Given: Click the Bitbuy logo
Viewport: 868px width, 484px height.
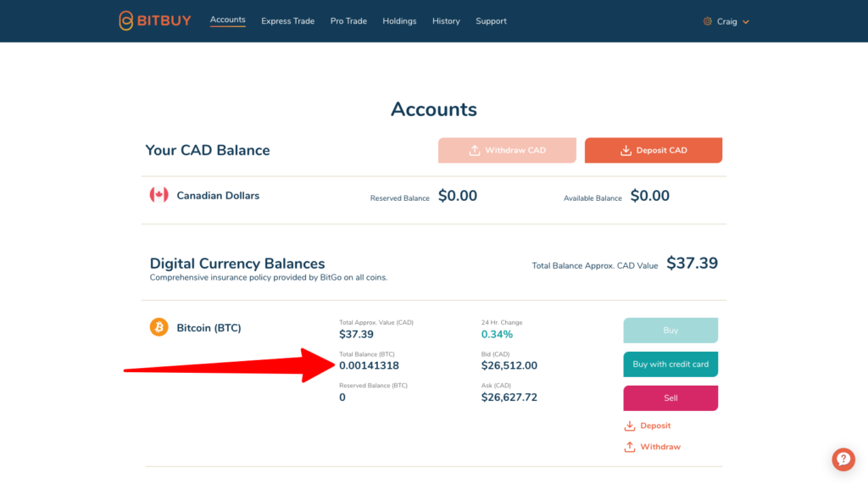Looking at the screenshot, I should [x=155, y=21].
